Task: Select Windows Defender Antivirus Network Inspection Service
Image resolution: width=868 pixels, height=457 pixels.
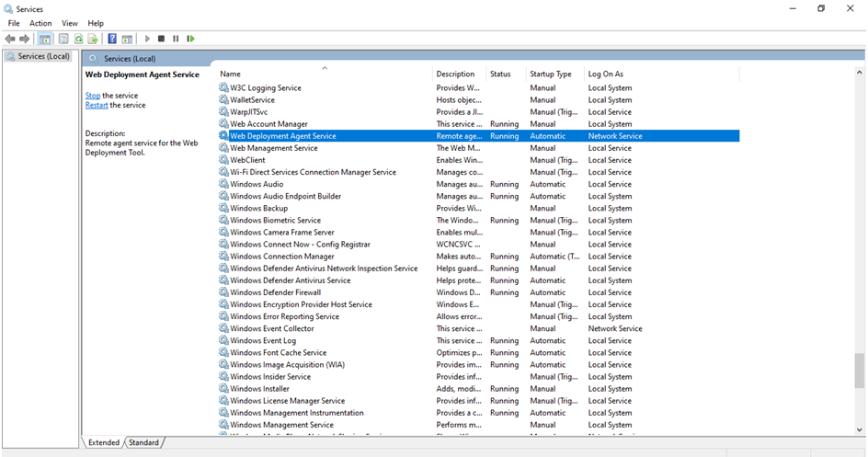Action: point(478,268)
